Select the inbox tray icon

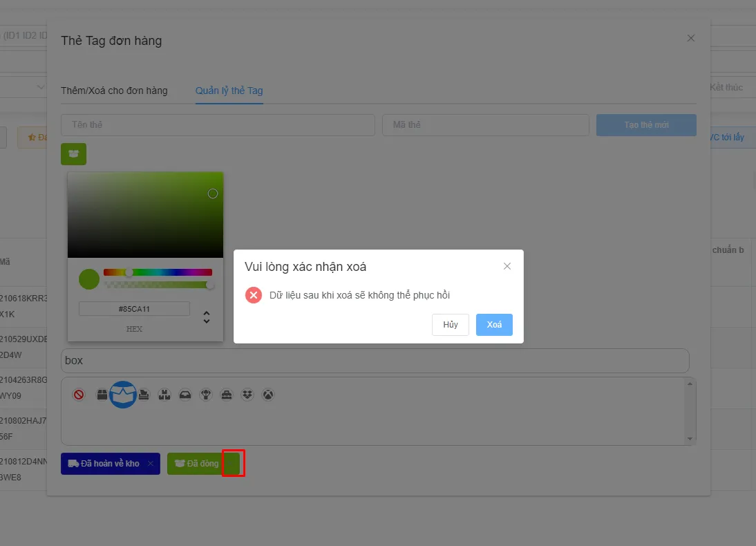[x=185, y=395]
